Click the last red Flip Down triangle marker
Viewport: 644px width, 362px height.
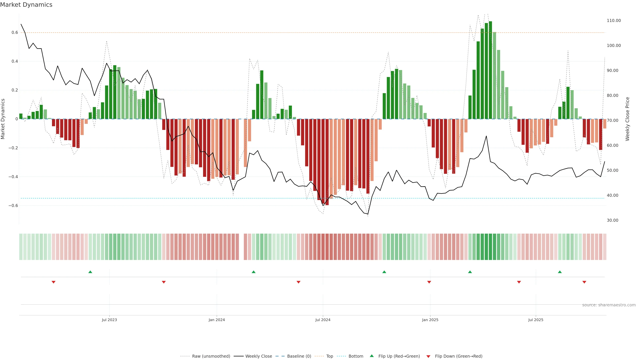(584, 282)
